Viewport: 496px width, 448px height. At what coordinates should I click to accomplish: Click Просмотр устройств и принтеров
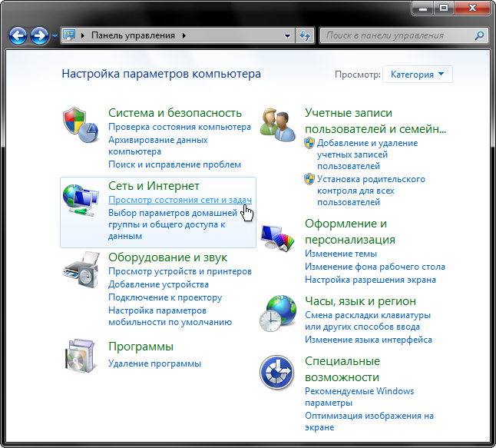[180, 271]
